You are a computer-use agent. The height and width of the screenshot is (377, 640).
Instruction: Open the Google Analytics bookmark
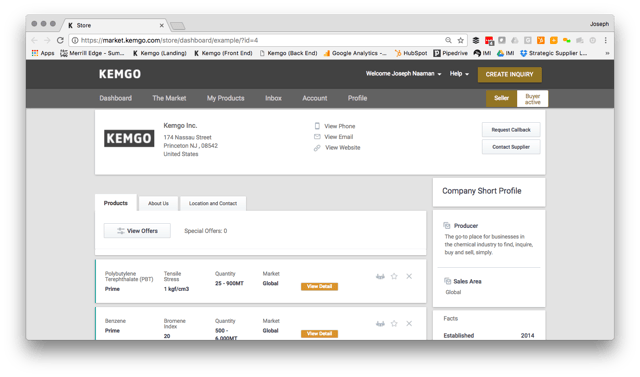[x=355, y=53]
